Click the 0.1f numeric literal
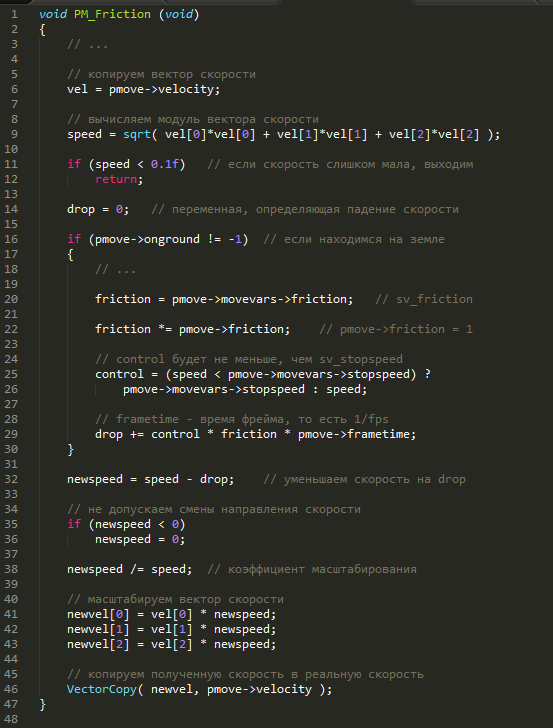 tap(165, 164)
